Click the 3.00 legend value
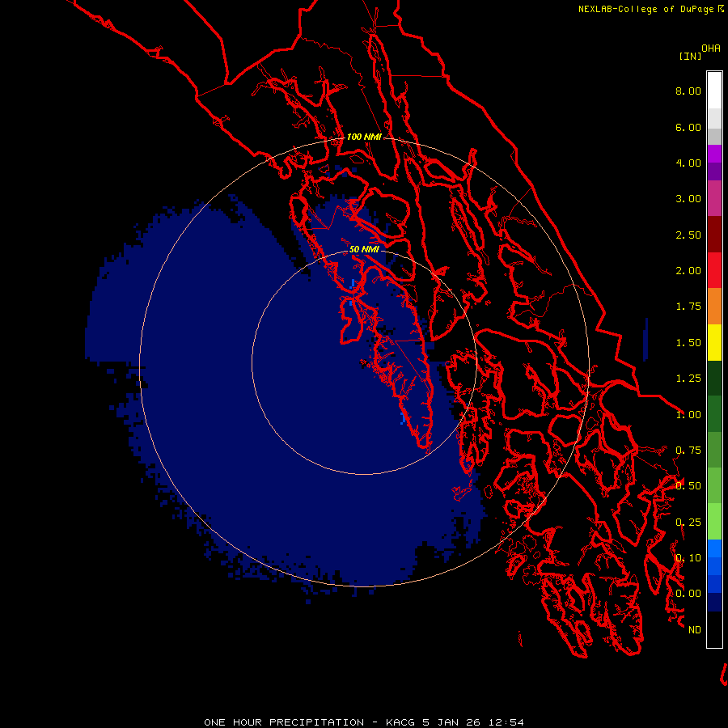This screenshot has width=728, height=728. tap(688, 199)
